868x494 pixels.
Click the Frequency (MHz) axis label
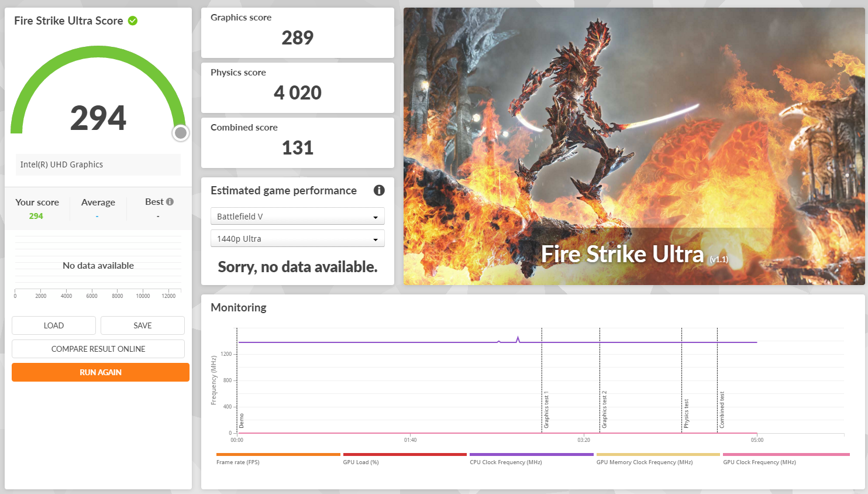[x=213, y=380]
